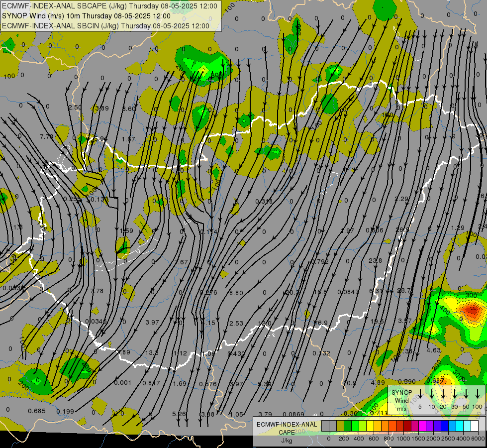Click the SYNOP Wind m/s legend label

click(401, 400)
